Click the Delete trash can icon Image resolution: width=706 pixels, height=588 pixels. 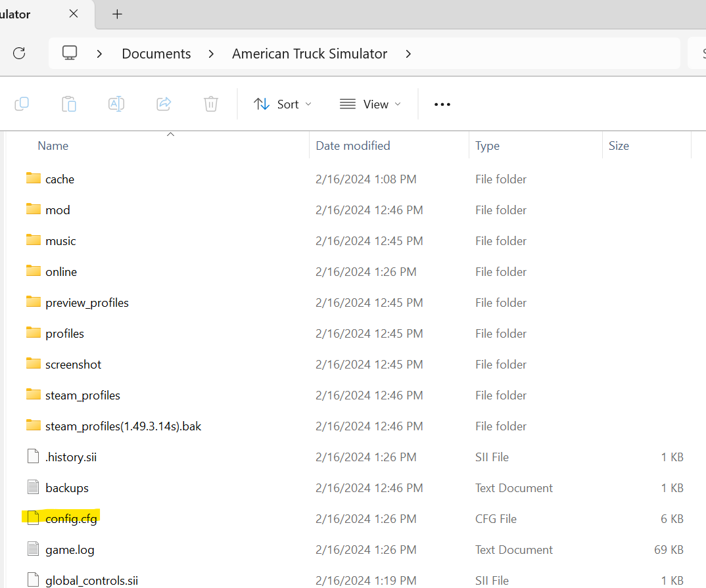click(211, 104)
